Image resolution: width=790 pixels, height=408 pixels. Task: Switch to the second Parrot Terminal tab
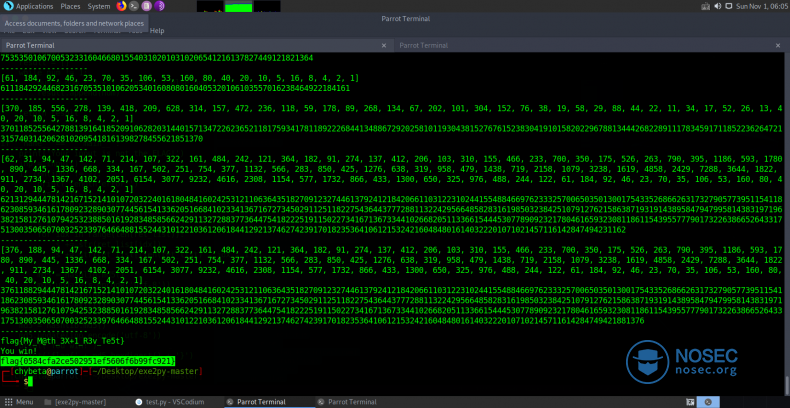[x=424, y=45]
